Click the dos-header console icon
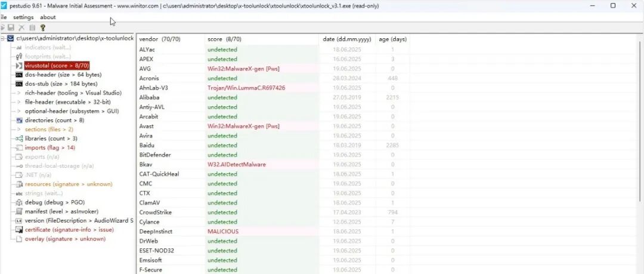 [x=19, y=75]
